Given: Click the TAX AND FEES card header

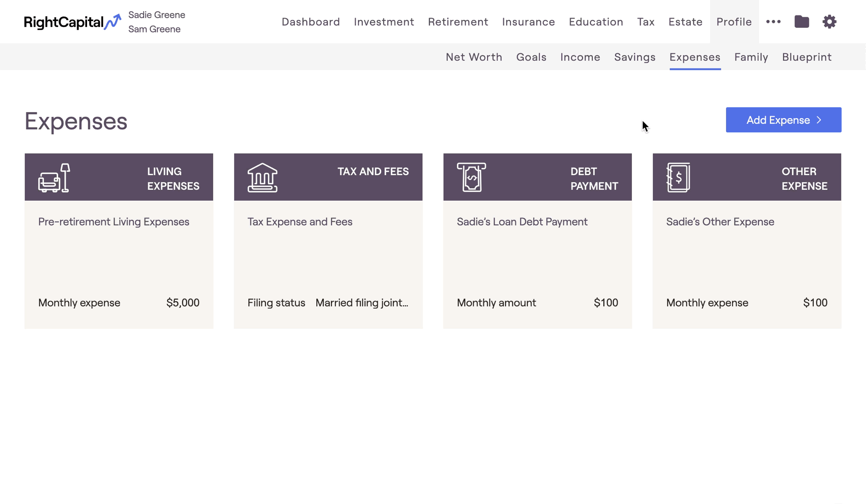Looking at the screenshot, I should 328,177.
